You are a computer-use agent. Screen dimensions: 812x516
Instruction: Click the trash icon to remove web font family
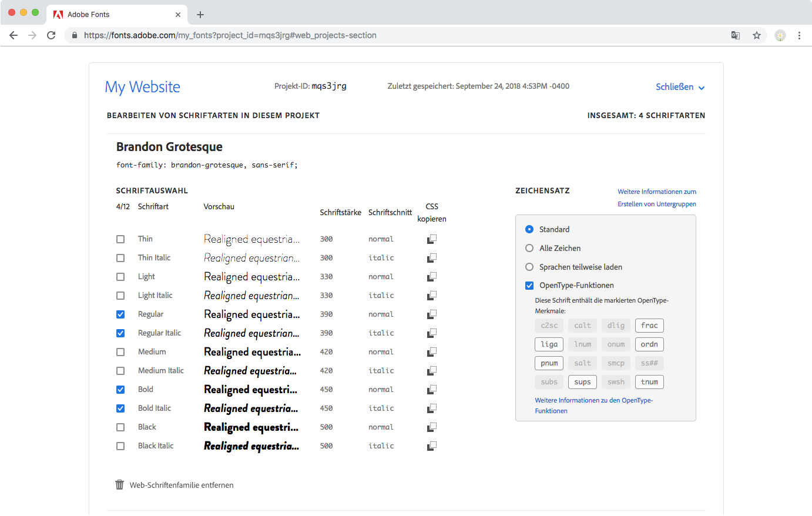pyautogui.click(x=120, y=485)
